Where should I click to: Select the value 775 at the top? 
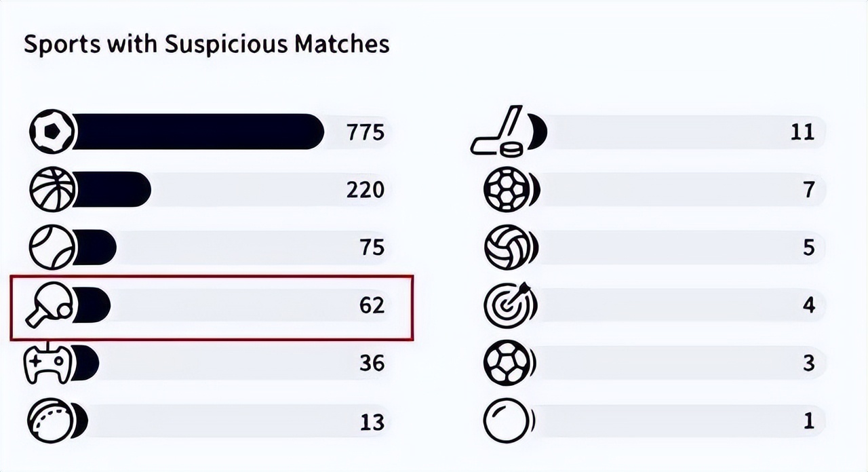tap(366, 132)
